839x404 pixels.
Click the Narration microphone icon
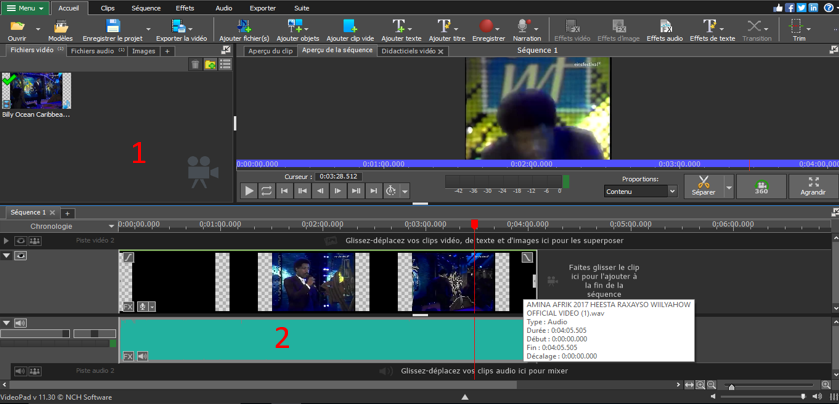tap(523, 26)
